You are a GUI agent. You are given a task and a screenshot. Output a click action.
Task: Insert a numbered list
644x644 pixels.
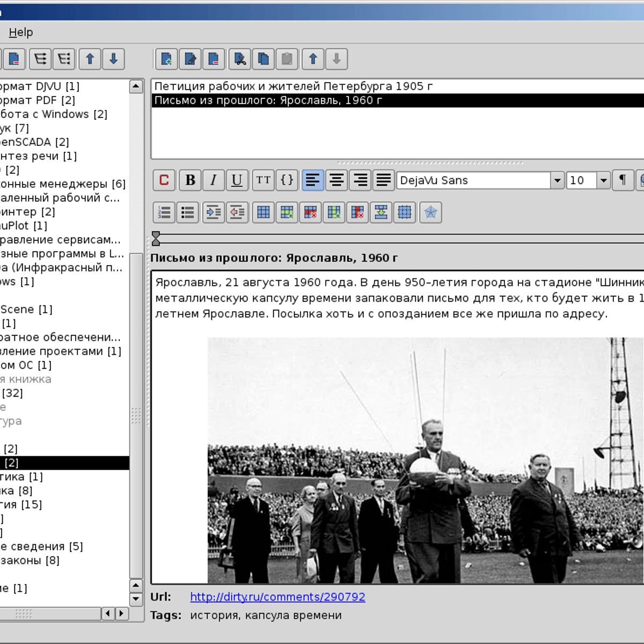coord(164,213)
